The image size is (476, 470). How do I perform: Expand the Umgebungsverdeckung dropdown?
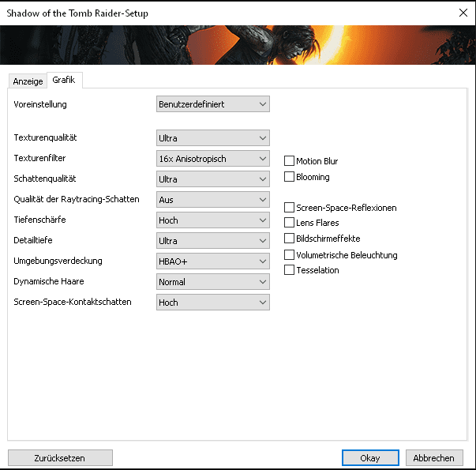(213, 261)
